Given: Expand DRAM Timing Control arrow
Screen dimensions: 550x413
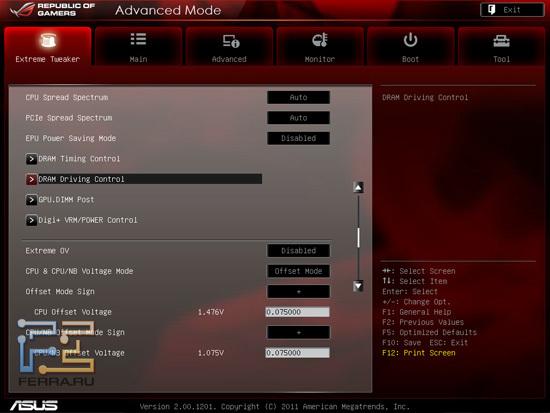Looking at the screenshot, I should 31,159.
